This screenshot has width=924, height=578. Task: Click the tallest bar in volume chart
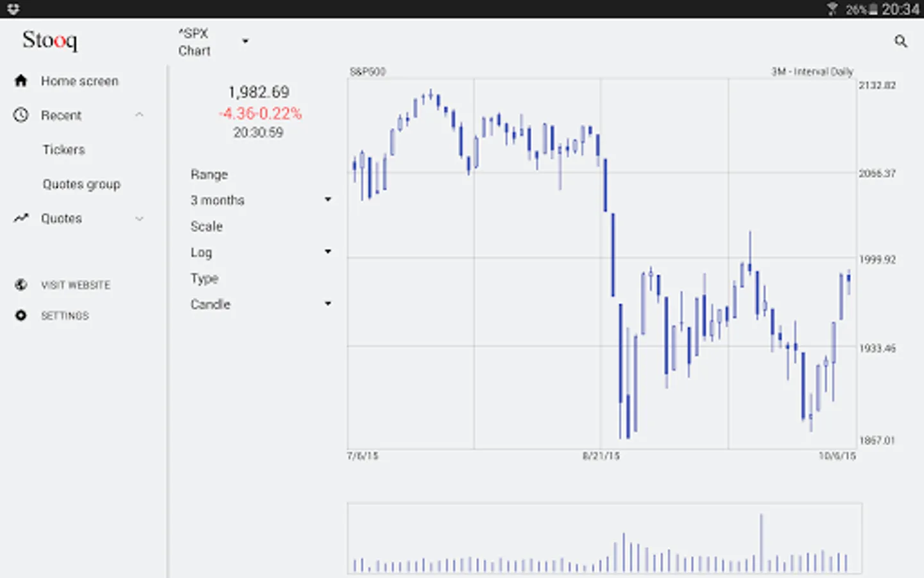coord(762,543)
